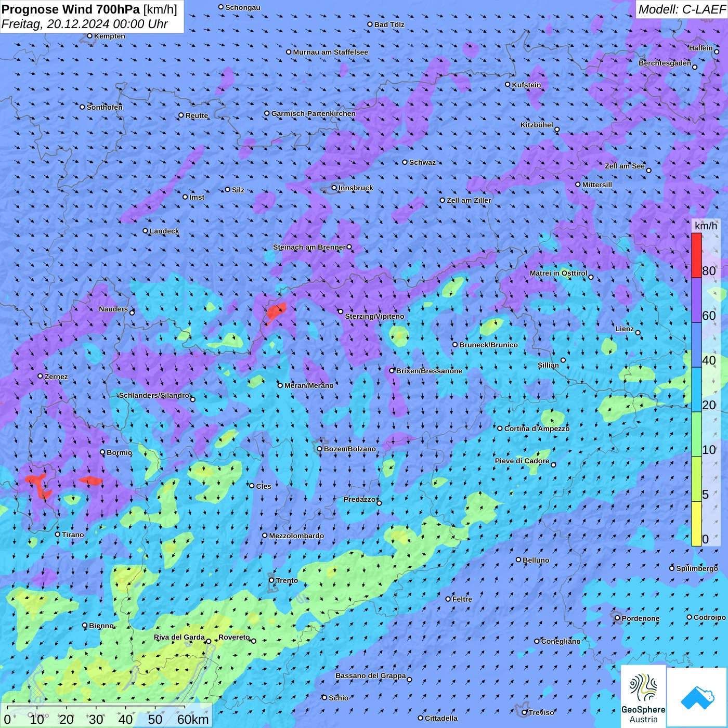The width and height of the screenshot is (728, 728).
Task: Click the GeoSphere Austria logo
Action: pyautogui.click(x=643, y=697)
